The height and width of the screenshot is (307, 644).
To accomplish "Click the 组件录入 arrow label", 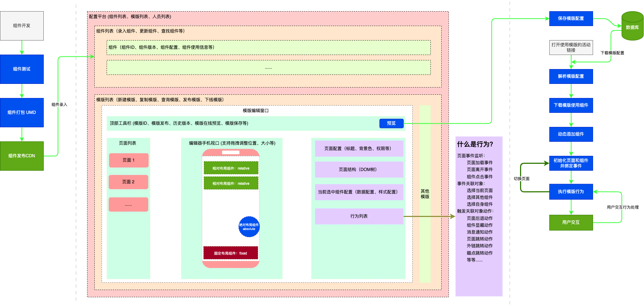I will tap(59, 105).
